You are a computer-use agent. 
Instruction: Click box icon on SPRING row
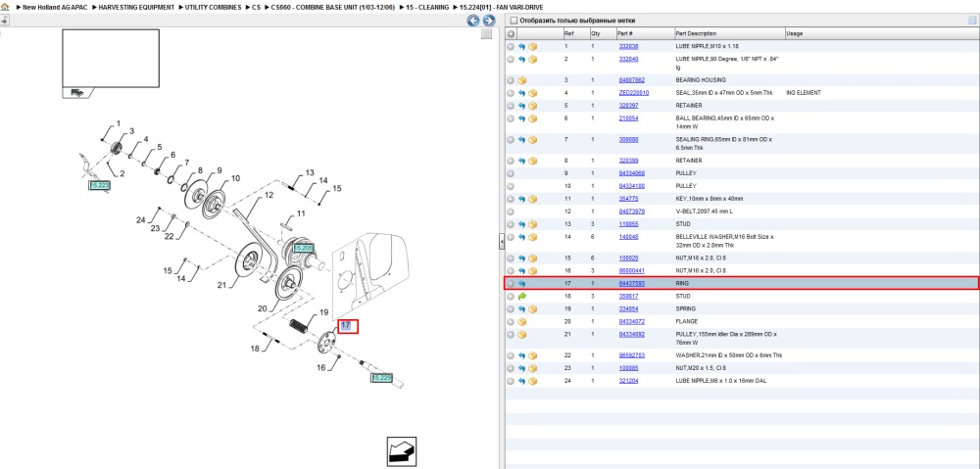tap(532, 309)
